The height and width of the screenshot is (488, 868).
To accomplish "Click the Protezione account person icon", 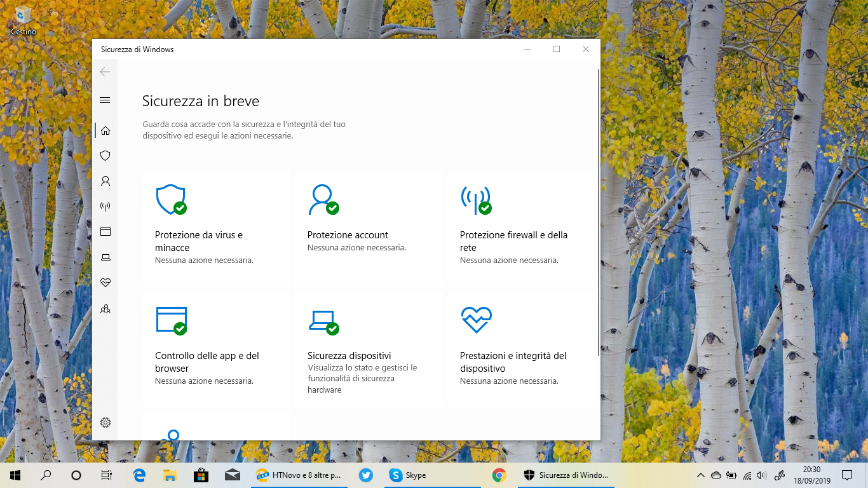I will click(x=323, y=200).
